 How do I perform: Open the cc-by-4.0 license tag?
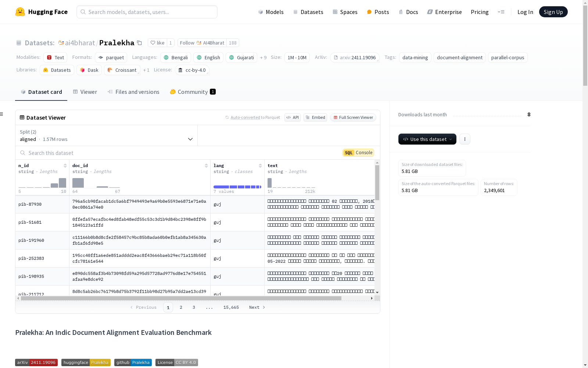[x=192, y=70]
